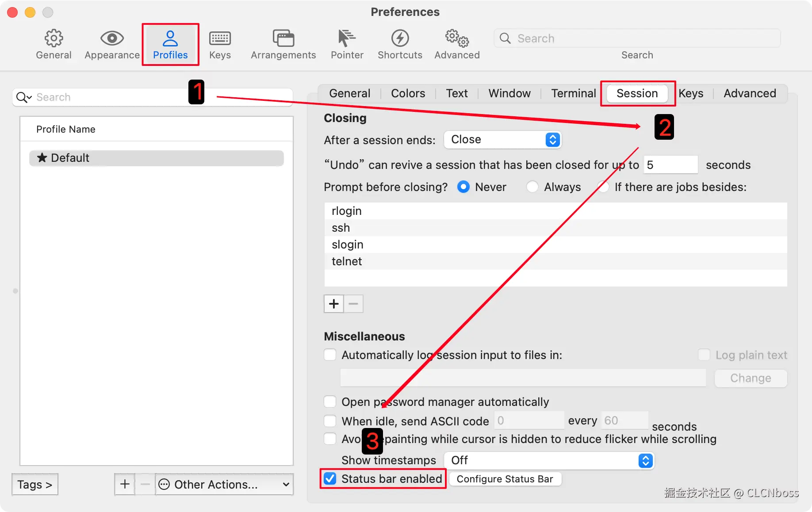Open the General preferences gear icon
The image size is (812, 512).
[54, 38]
